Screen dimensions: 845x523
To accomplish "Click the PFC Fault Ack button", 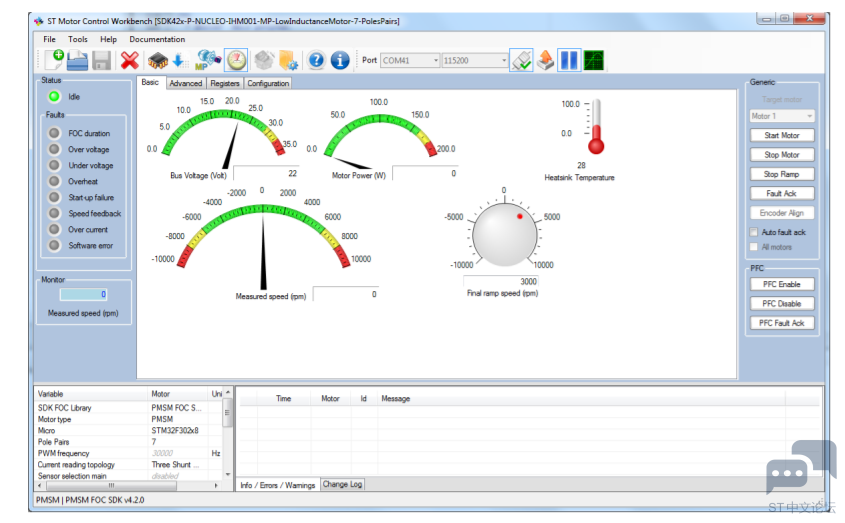I will point(782,323).
